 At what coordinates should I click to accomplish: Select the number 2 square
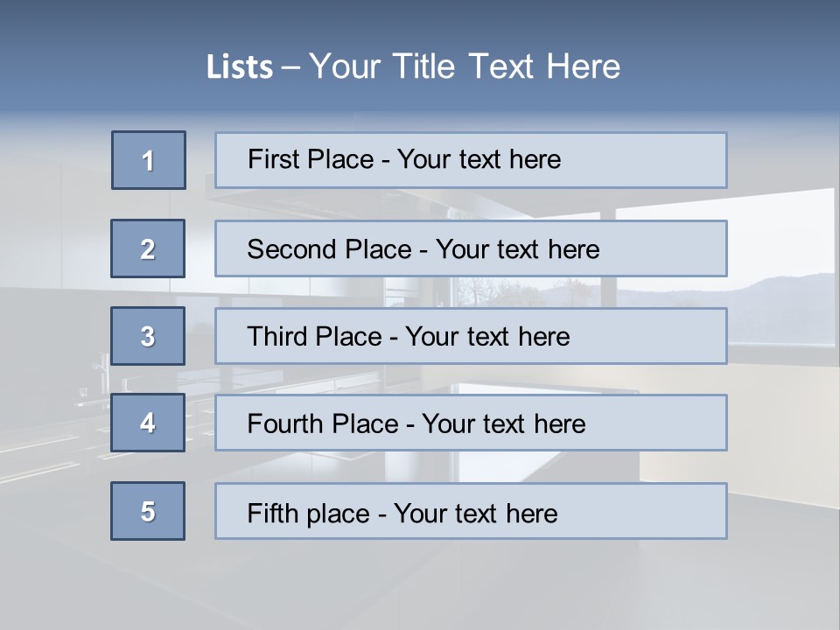tap(148, 248)
